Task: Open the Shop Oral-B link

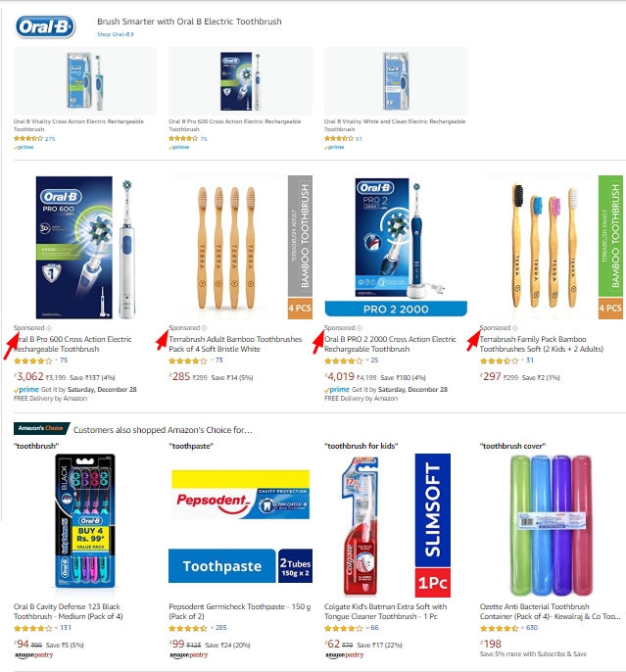Action: [x=116, y=34]
